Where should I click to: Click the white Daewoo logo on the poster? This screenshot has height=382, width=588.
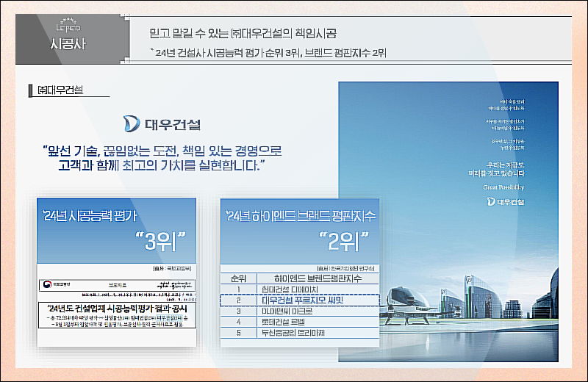click(x=506, y=202)
